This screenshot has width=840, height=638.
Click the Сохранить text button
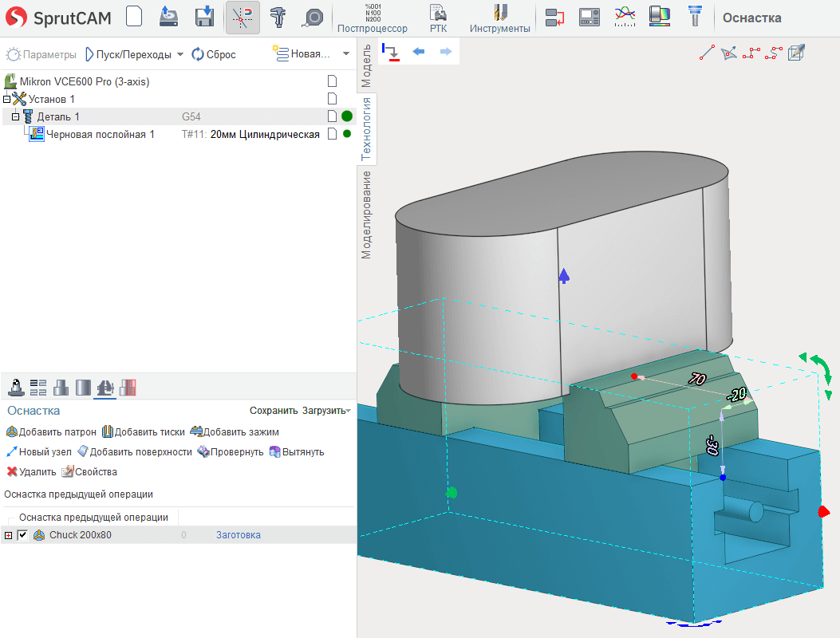(x=273, y=411)
